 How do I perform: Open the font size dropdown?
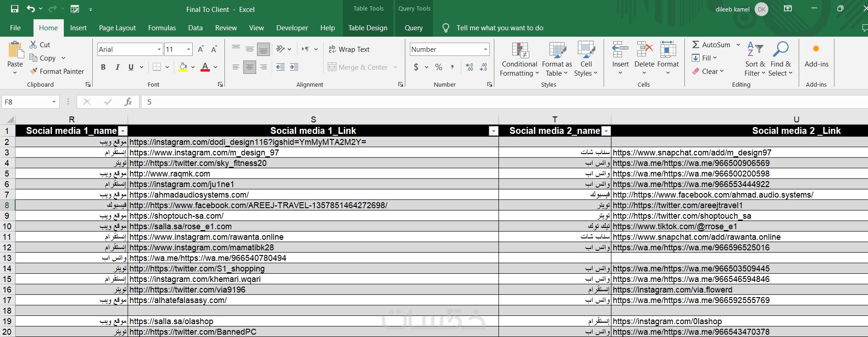click(189, 49)
